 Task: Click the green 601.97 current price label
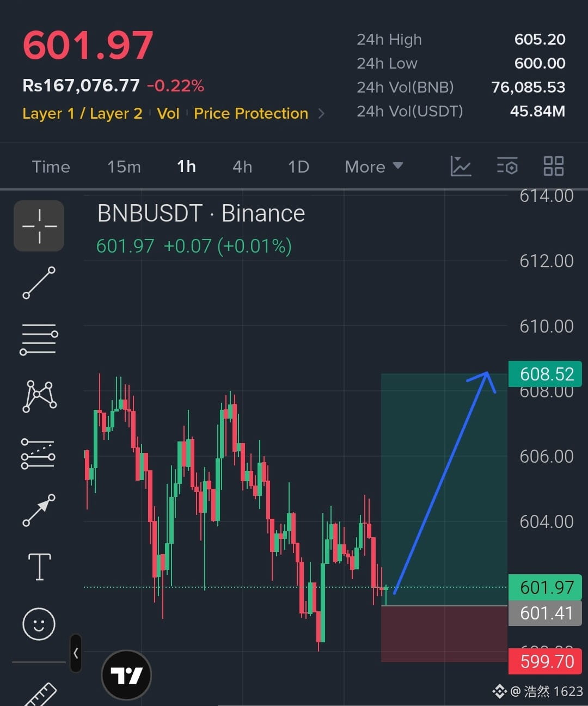tap(545, 587)
